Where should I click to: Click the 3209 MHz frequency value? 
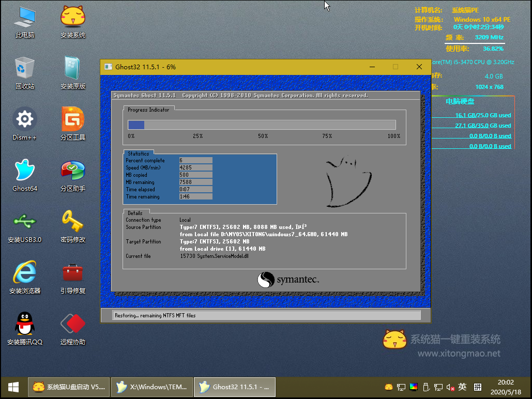489,37
